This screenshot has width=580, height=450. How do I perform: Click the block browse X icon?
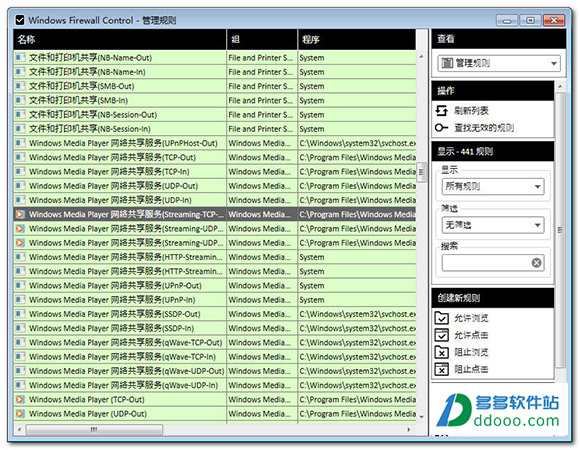tap(442, 352)
